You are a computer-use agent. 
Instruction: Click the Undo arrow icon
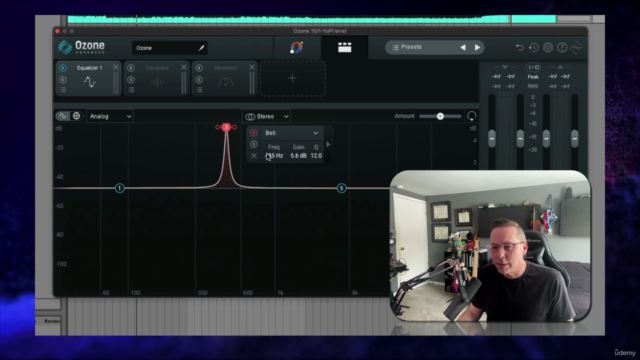click(520, 47)
